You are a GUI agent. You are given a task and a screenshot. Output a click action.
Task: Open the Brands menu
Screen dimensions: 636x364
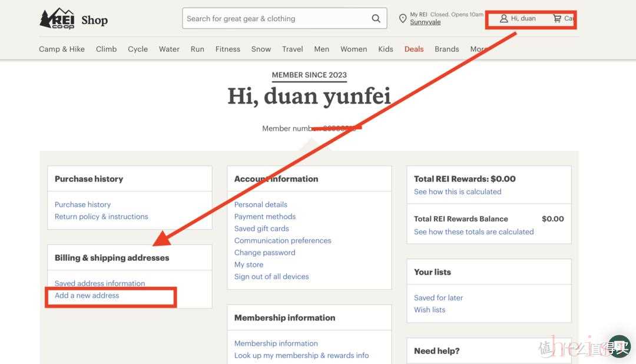pyautogui.click(x=446, y=49)
